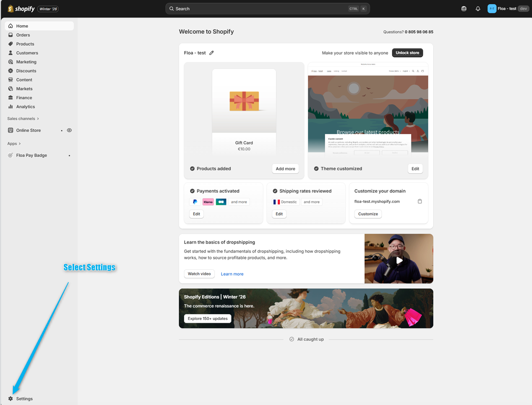Screen dimensions: 532x405
Task: Click 'and more' beside Domestic
Action: click(312, 202)
